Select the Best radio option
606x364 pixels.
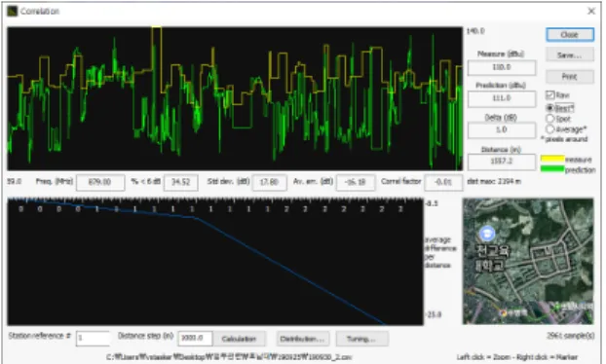click(549, 108)
